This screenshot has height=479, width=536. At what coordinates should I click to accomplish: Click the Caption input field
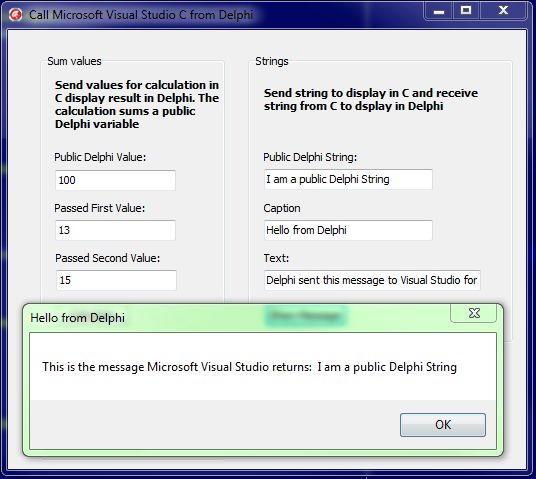point(348,230)
